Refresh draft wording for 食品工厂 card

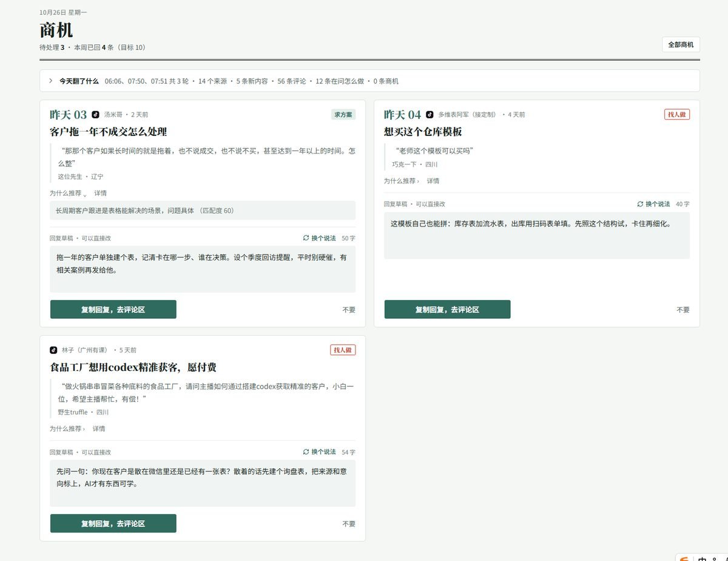click(319, 452)
